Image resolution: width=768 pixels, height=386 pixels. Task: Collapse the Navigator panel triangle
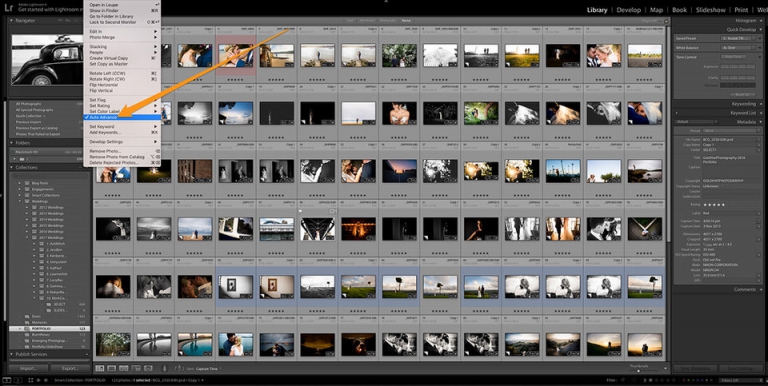[12, 21]
